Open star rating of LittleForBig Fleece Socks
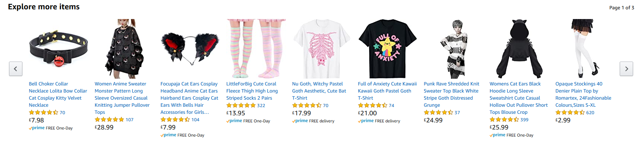The image size is (644, 147). tap(241, 105)
